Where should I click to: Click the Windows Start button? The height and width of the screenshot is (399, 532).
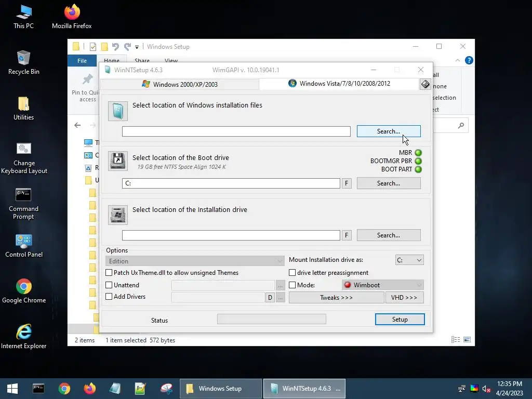[12, 389]
